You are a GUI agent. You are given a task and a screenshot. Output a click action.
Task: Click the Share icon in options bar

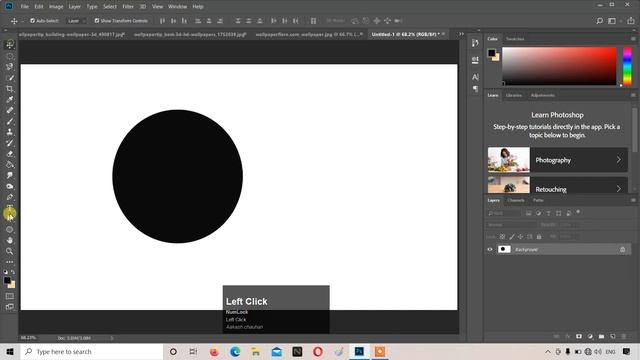click(631, 21)
